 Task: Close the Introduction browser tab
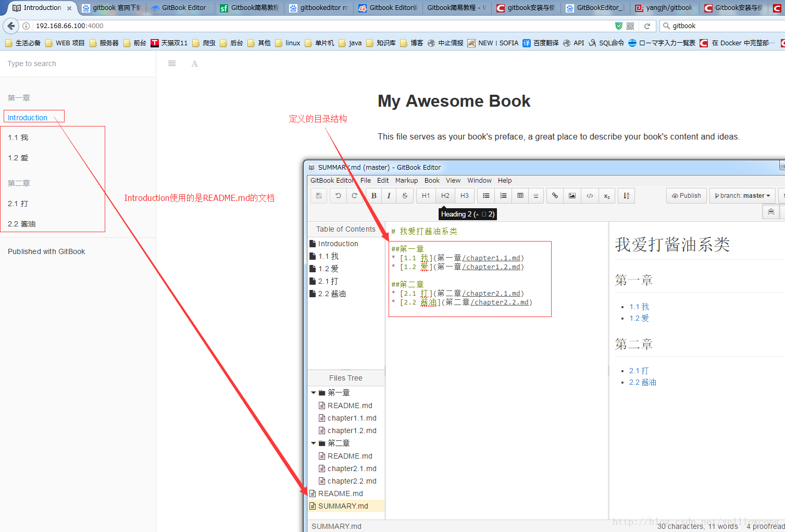pyautogui.click(x=69, y=8)
